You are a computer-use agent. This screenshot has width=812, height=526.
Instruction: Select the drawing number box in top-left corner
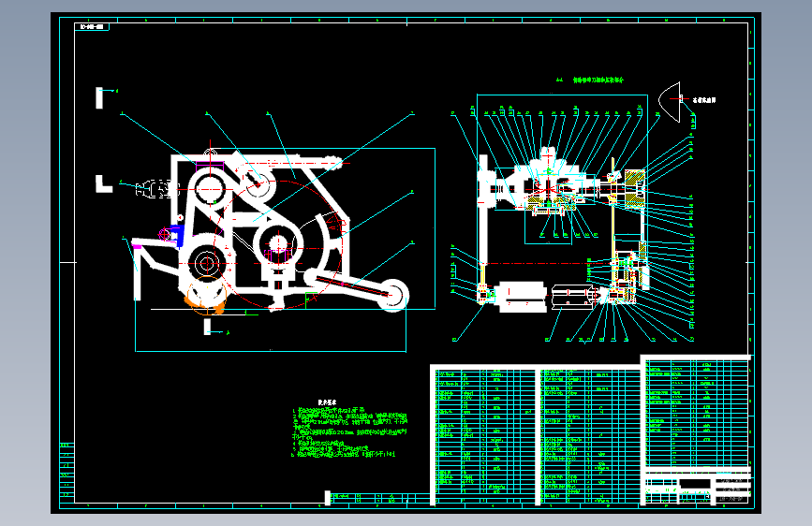point(92,26)
